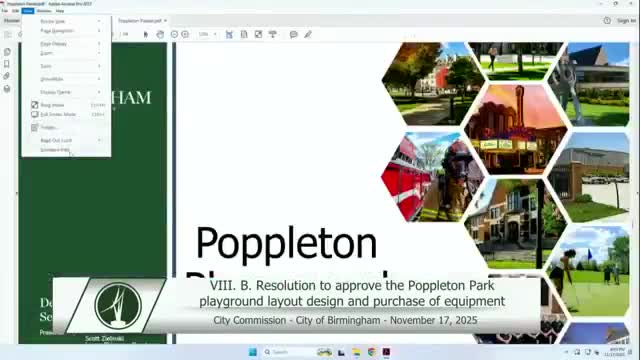Choose Tracker entry in View menu

pos(66,128)
